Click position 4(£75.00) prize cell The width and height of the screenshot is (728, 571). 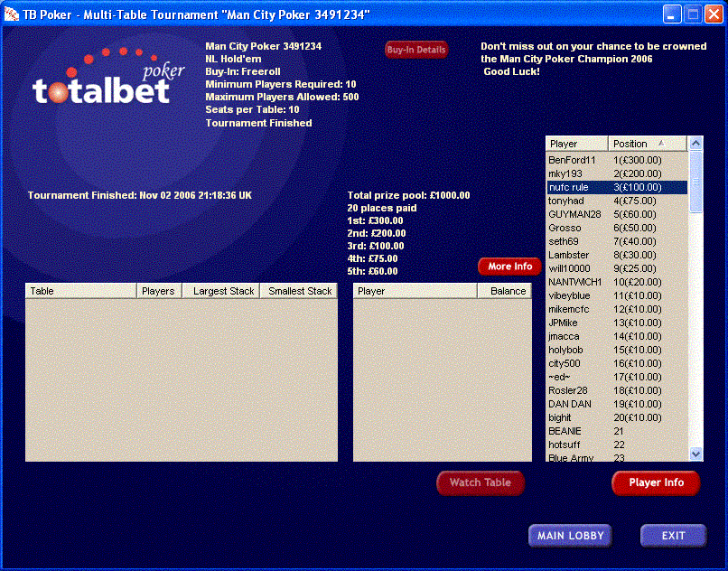(635, 201)
